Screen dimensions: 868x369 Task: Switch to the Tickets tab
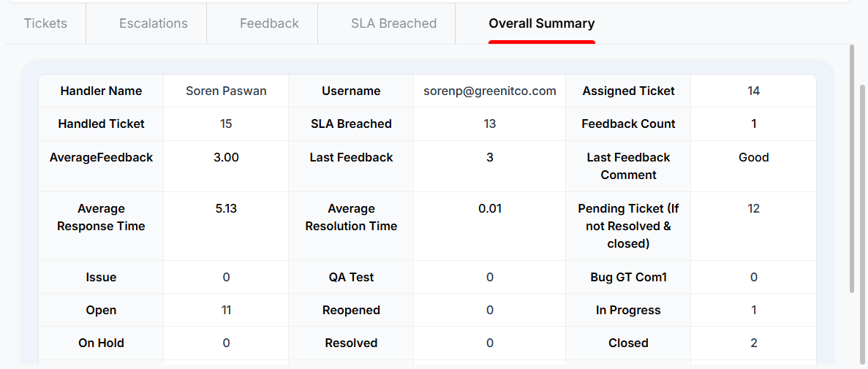45,24
